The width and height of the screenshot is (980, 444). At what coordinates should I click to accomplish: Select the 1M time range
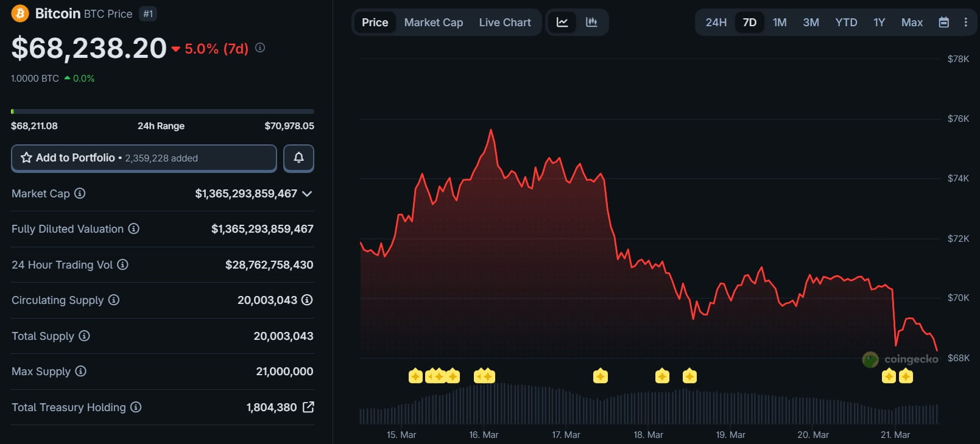tap(780, 23)
